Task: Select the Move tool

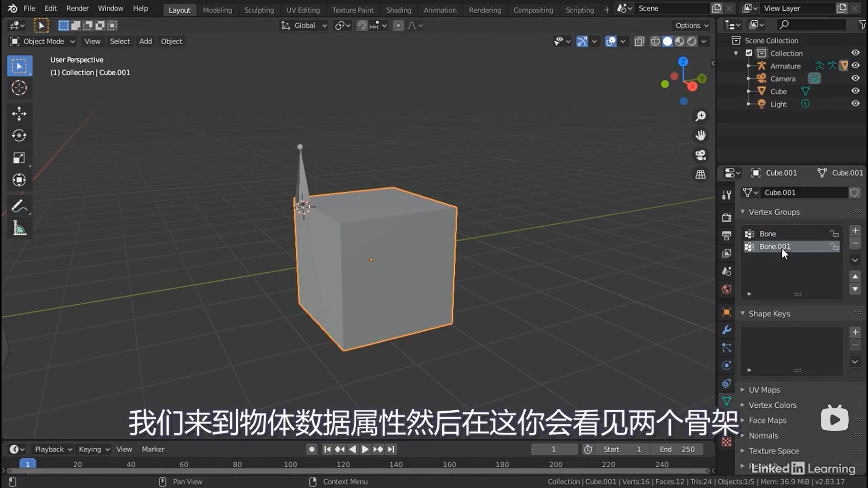Action: (19, 114)
